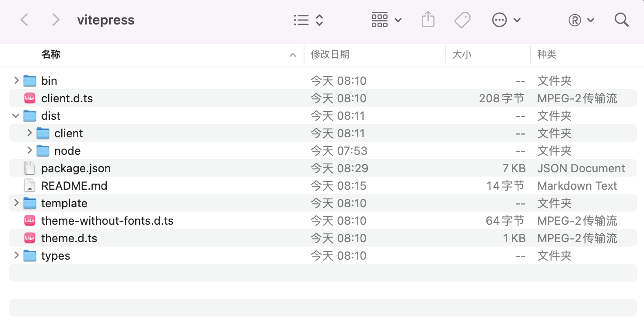
Task: Expand the template folder
Action: [16, 203]
